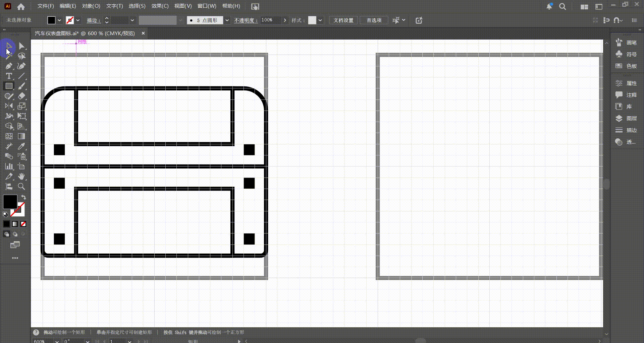Click the 文档设置 button

point(343,20)
